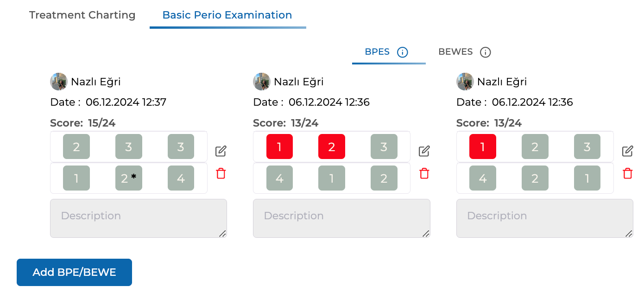This screenshot has width=644, height=293.
Task: Click Nazlı Eğri avatar in first card
Action: pyautogui.click(x=59, y=82)
